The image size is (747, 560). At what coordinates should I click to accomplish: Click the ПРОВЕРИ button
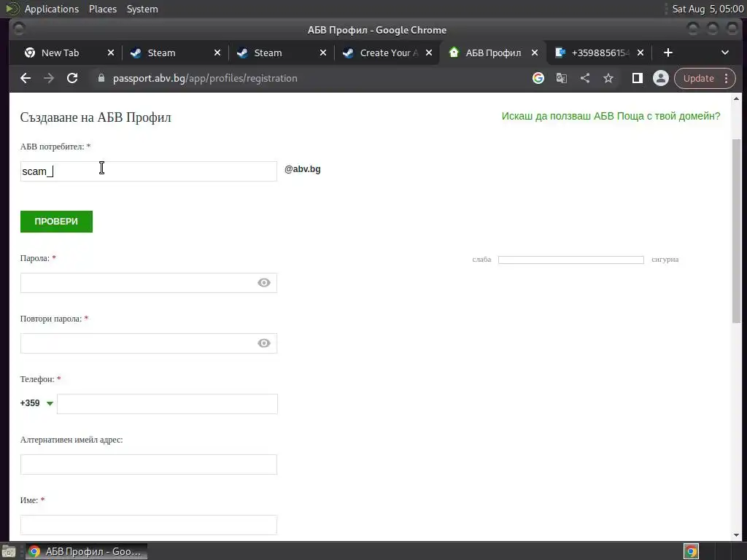click(56, 222)
